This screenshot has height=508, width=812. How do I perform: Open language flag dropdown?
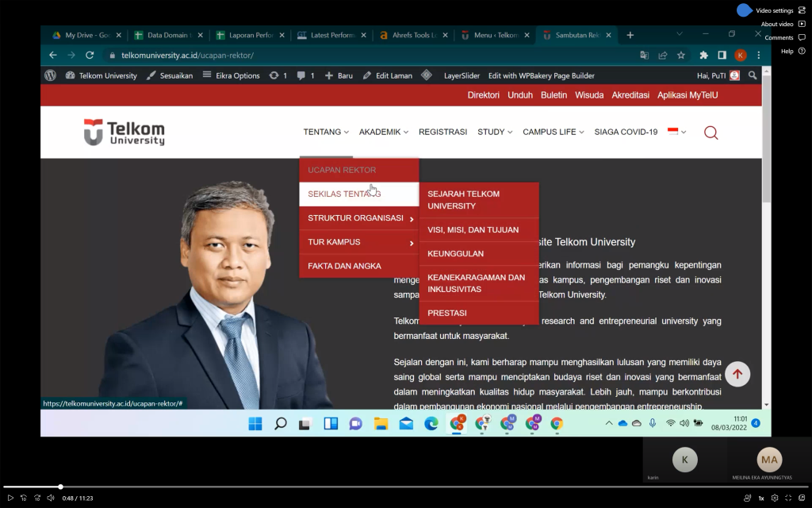tap(677, 132)
